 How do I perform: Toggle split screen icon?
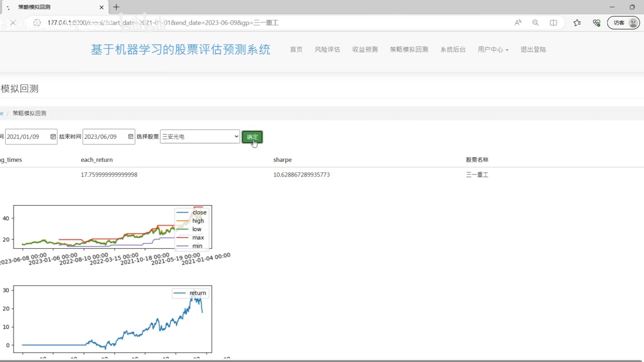coord(553,23)
